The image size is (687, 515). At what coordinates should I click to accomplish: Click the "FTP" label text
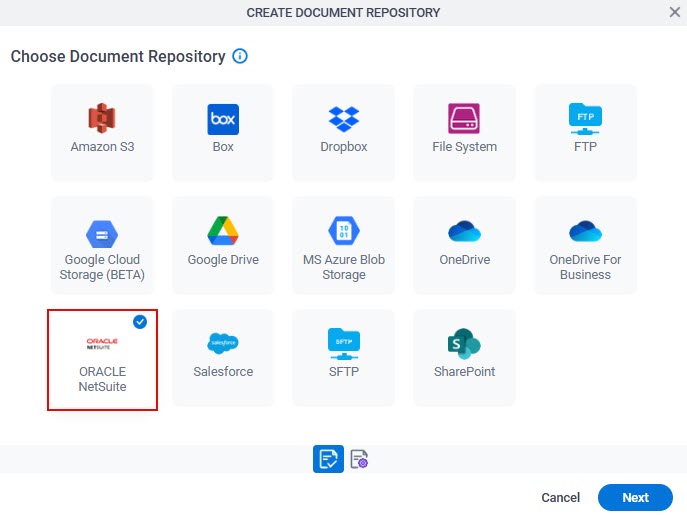pyautogui.click(x=585, y=146)
